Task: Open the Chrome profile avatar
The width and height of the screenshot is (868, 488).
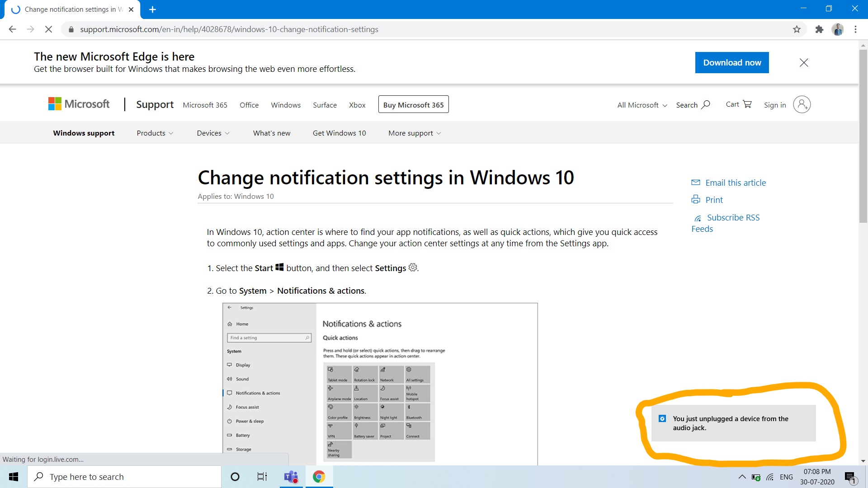Action: click(838, 29)
